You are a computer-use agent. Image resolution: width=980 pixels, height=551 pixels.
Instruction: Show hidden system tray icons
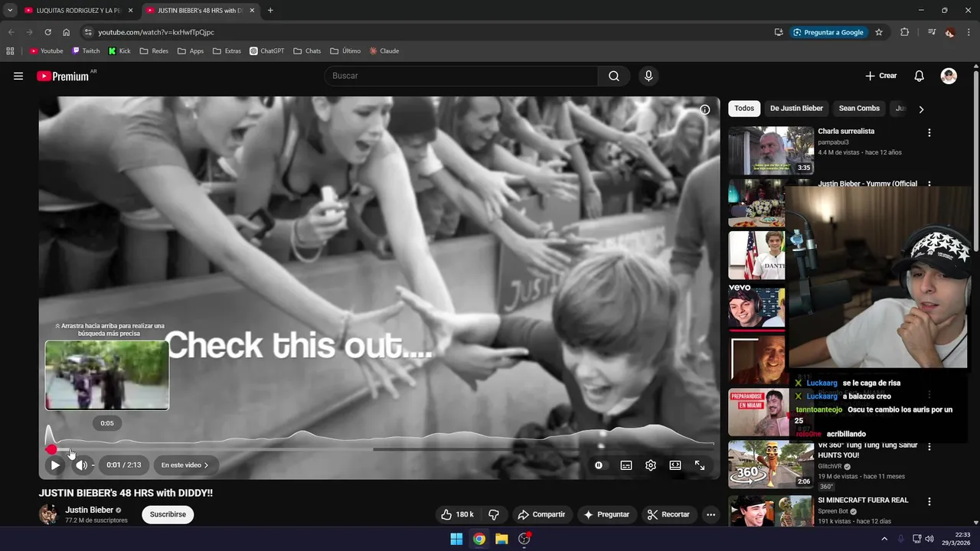point(884,539)
